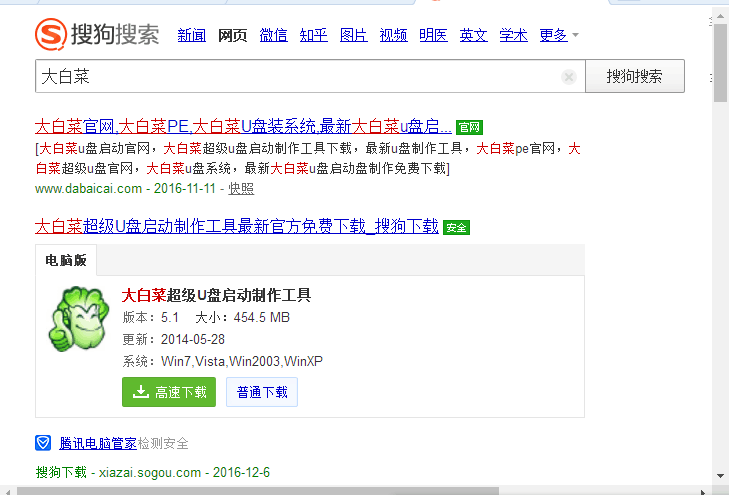
Task: Clear the search box with the X icon
Action: 569,77
